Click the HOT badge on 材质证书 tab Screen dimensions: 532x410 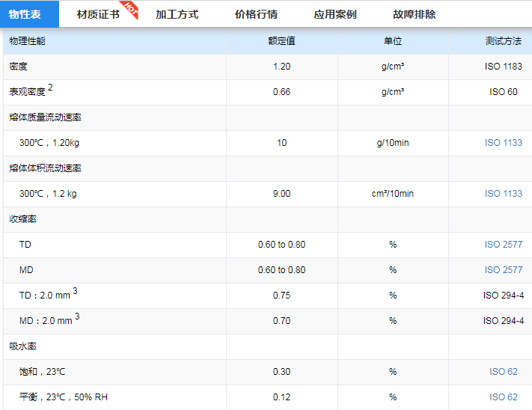click(x=130, y=8)
